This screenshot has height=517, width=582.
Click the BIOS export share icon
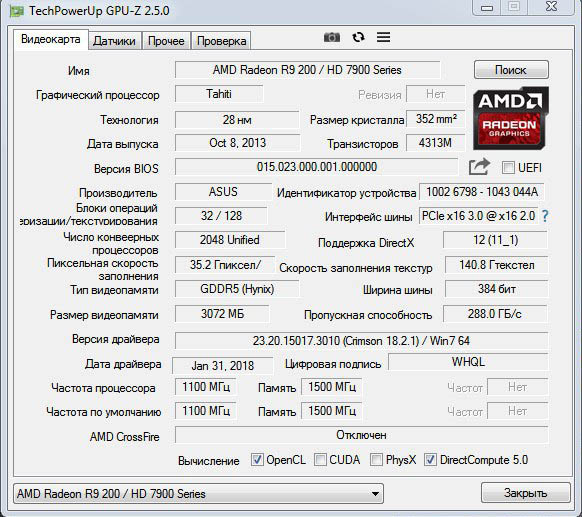point(479,167)
